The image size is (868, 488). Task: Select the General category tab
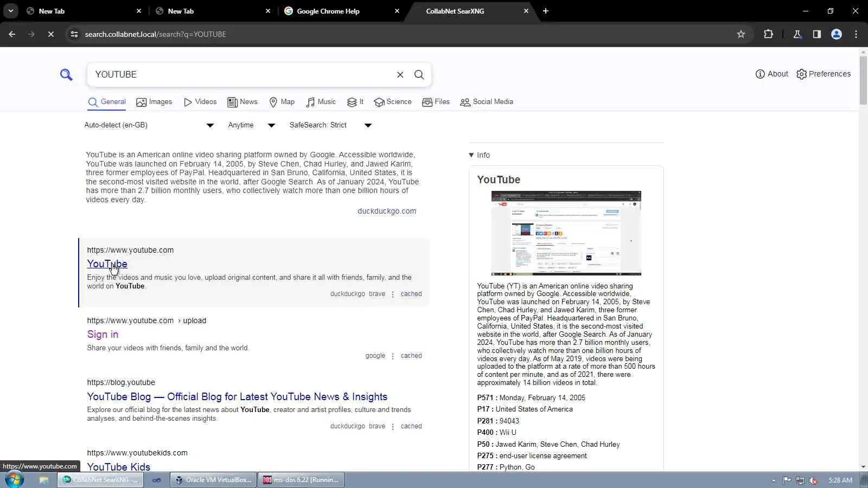pyautogui.click(x=107, y=102)
